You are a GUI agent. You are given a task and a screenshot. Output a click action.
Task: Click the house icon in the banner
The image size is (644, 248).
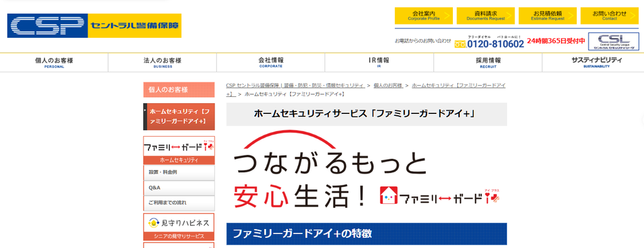[x=389, y=196]
